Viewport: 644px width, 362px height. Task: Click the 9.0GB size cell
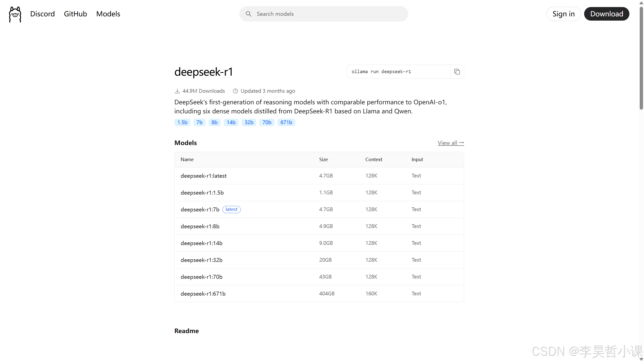click(326, 243)
